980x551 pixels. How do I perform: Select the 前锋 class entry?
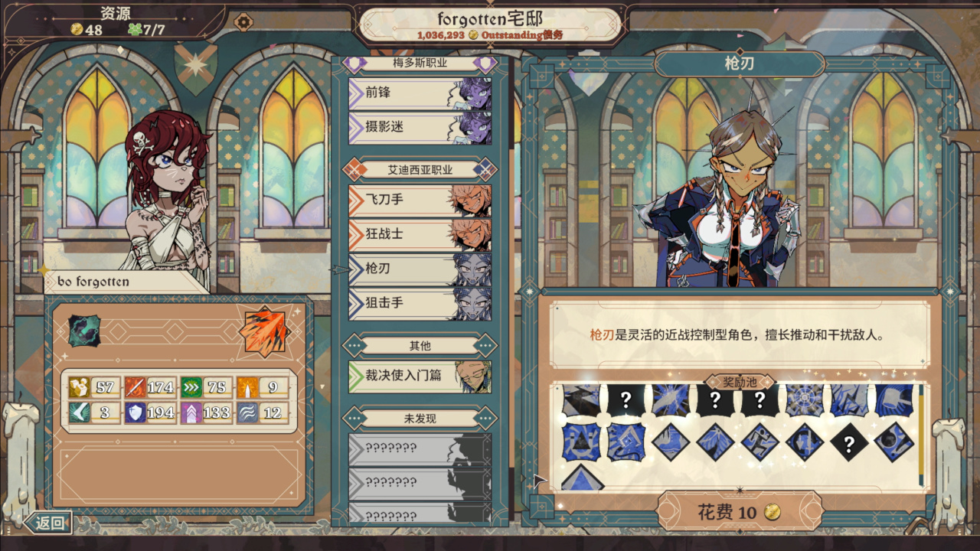420,93
